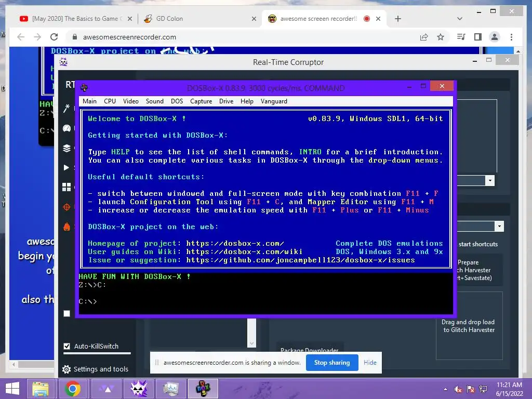532x399 pixels.
Task: Open the DOSBox-X Help menu
Action: click(x=247, y=101)
